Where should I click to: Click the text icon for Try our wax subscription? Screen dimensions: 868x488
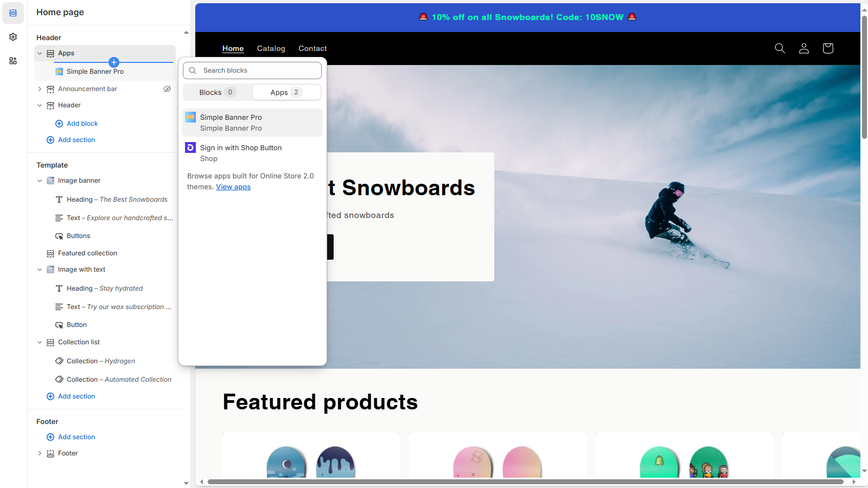(59, 307)
